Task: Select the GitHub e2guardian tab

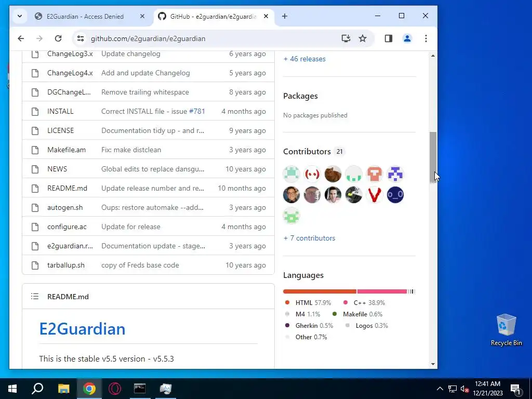Action: [212, 16]
